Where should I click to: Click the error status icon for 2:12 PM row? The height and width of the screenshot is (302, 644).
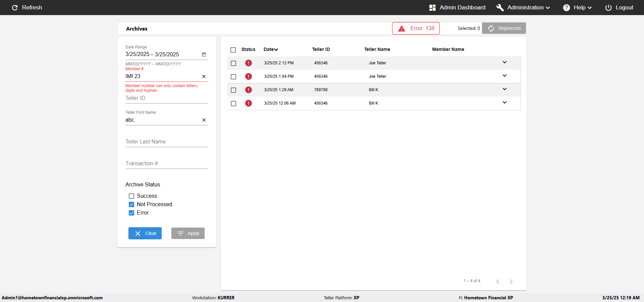point(248,63)
